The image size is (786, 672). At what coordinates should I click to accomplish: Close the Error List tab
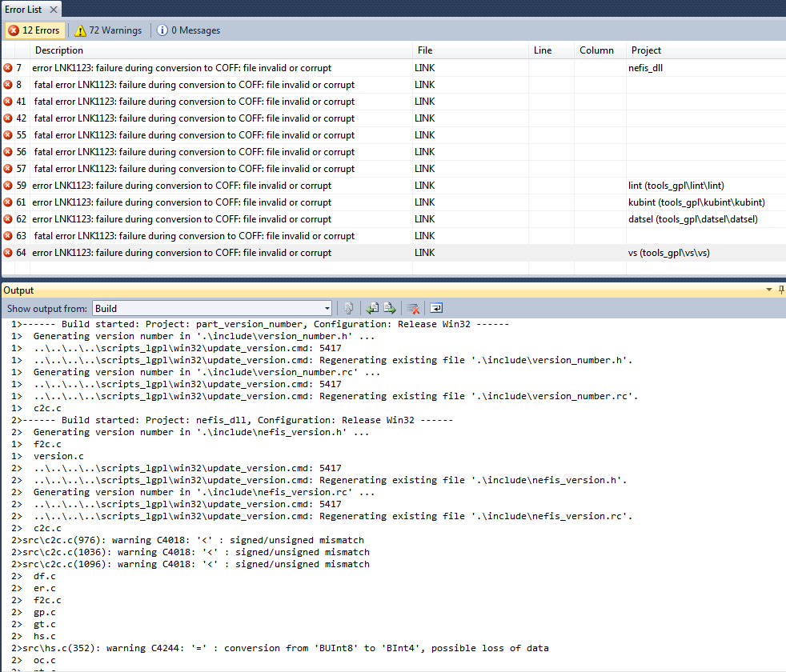(54, 9)
